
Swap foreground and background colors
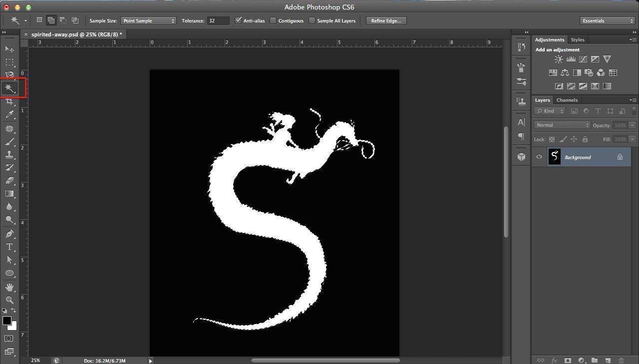tap(14, 310)
